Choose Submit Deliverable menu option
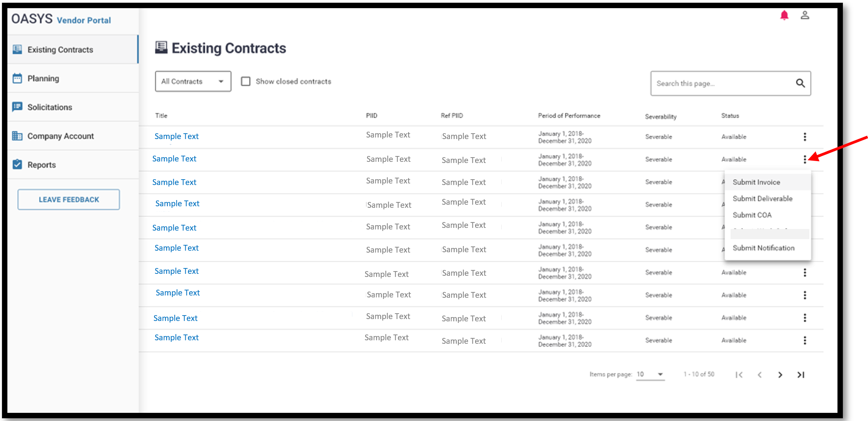 coord(762,199)
